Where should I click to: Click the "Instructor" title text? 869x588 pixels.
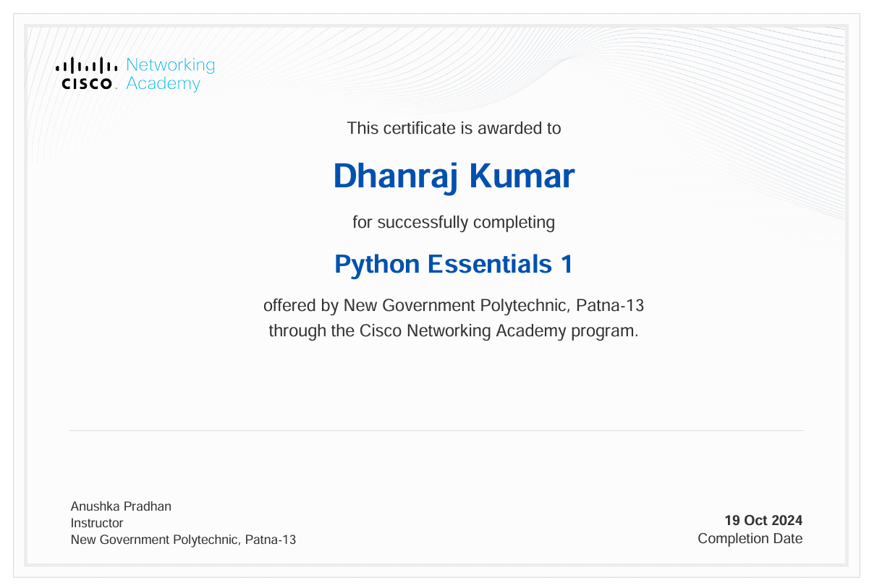click(x=97, y=523)
